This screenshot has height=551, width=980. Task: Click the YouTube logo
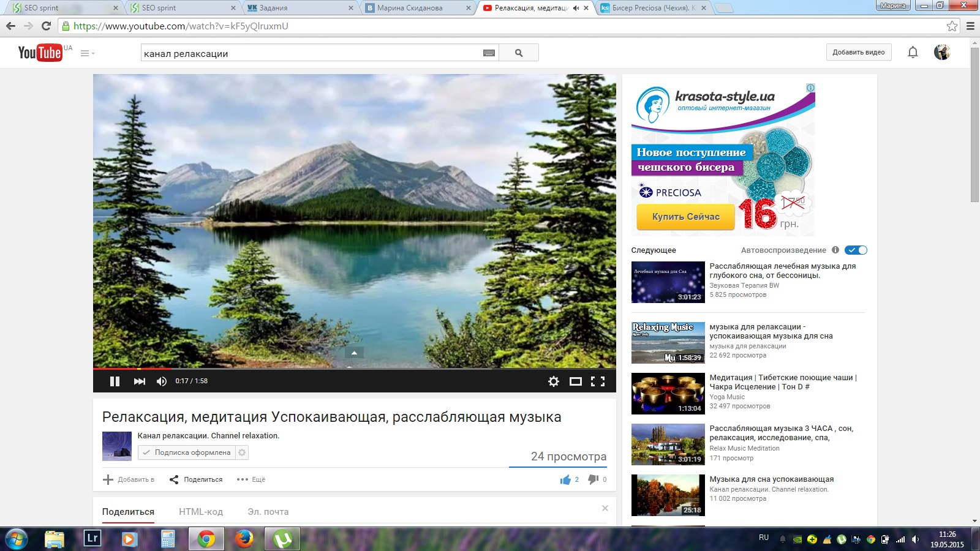click(40, 53)
